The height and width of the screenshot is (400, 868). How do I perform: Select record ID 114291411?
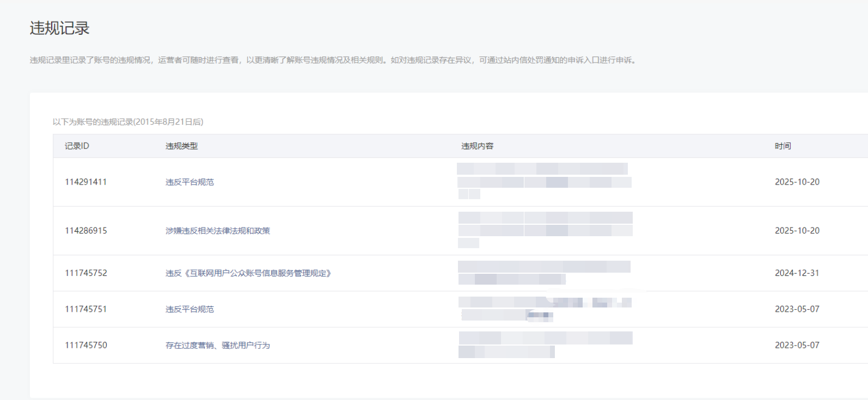coord(85,182)
